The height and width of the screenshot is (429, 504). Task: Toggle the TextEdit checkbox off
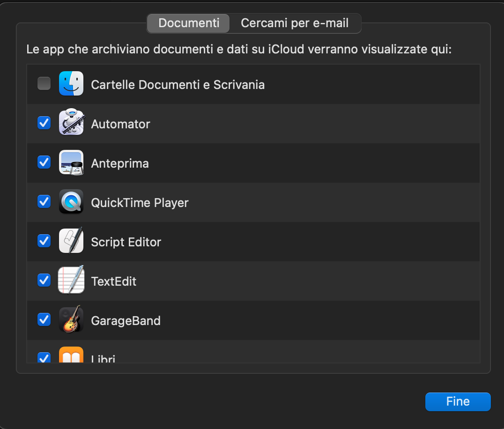(44, 280)
